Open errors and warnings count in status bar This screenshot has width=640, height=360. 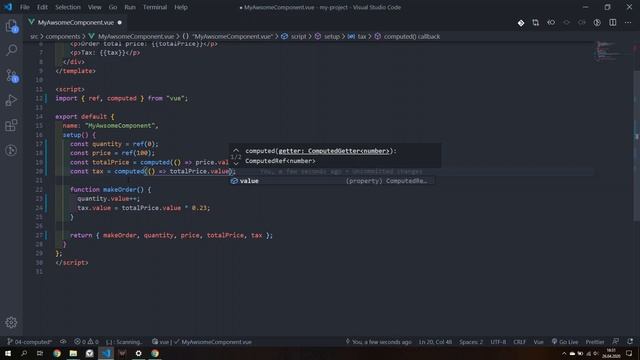pyautogui.click(x=86, y=342)
